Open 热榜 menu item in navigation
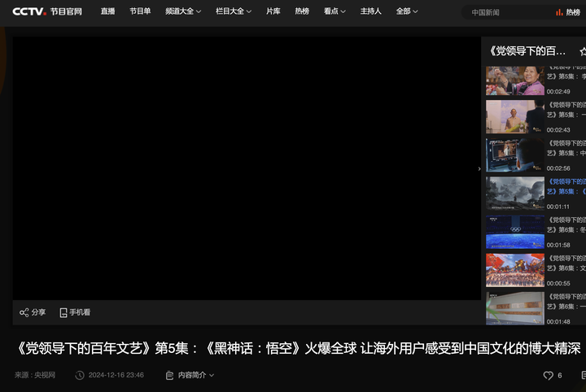The height and width of the screenshot is (392, 586). 302,11
